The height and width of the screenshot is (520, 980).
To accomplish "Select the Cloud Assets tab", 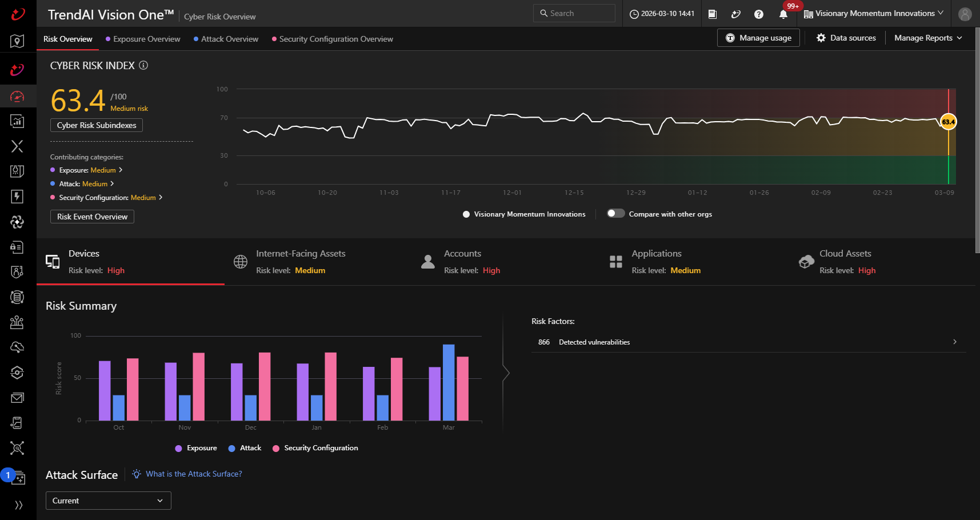I will pyautogui.click(x=845, y=262).
